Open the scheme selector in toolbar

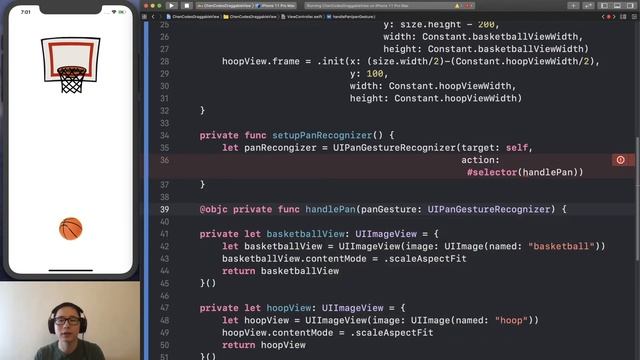coord(224,6)
